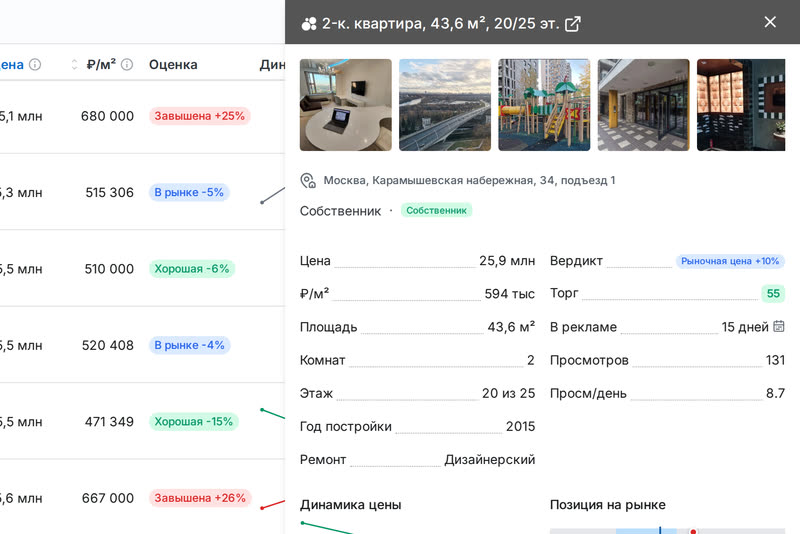The image size is (800, 534).
Task: Click the 131 views value
Action: click(775, 360)
